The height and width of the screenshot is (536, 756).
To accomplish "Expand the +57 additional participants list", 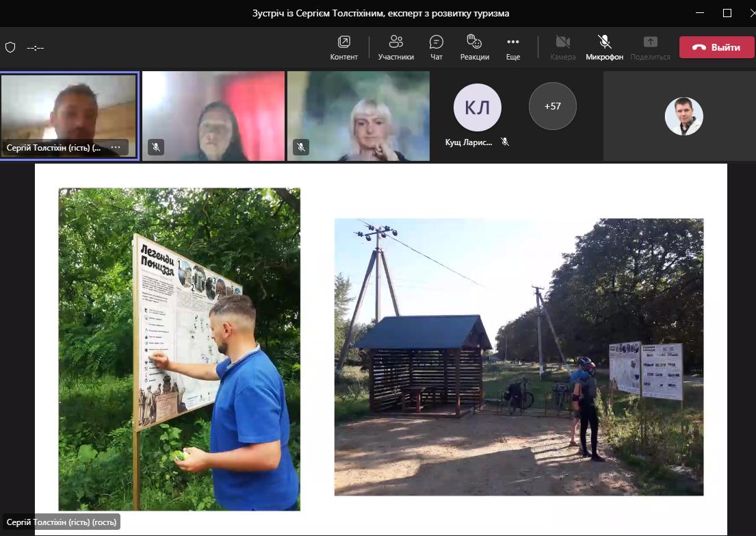I will 552,106.
